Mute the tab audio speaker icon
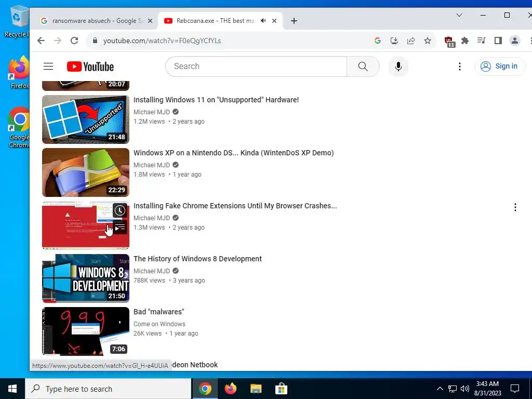 263,21
